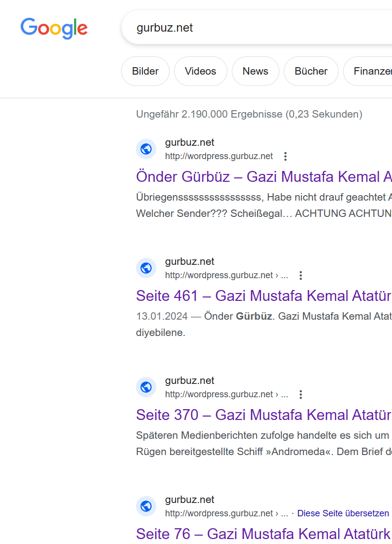Screen dimensions: 392x544
Task: Click globe favicon of Seite 76 result
Action: pos(146,506)
